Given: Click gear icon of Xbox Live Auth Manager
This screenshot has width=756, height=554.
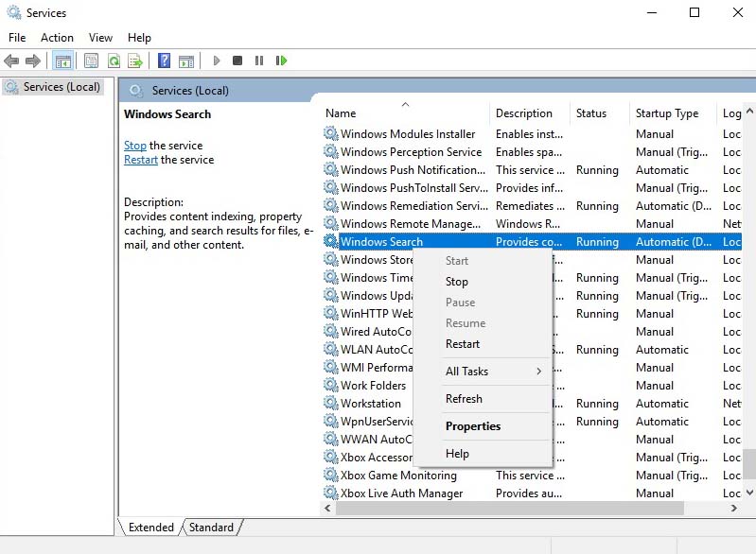Looking at the screenshot, I should coord(331,493).
